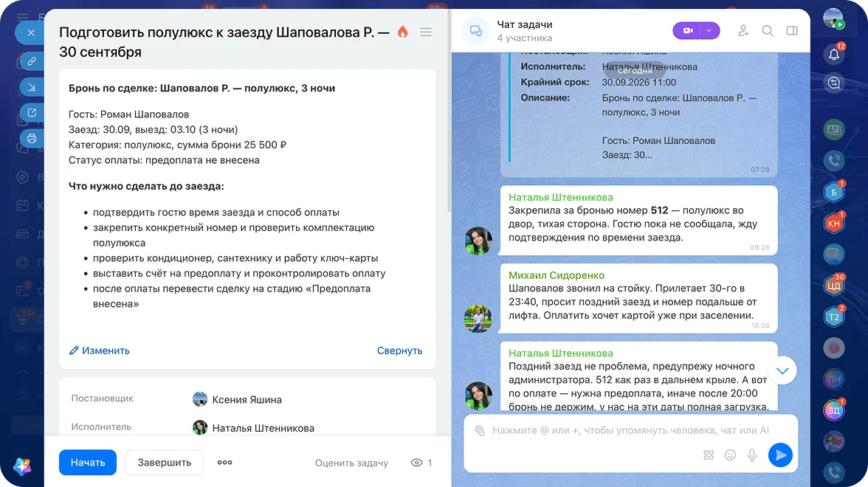Image resolution: width=868 pixels, height=487 pixels.
Task: Attach a file with paperclip icon
Action: 480,431
